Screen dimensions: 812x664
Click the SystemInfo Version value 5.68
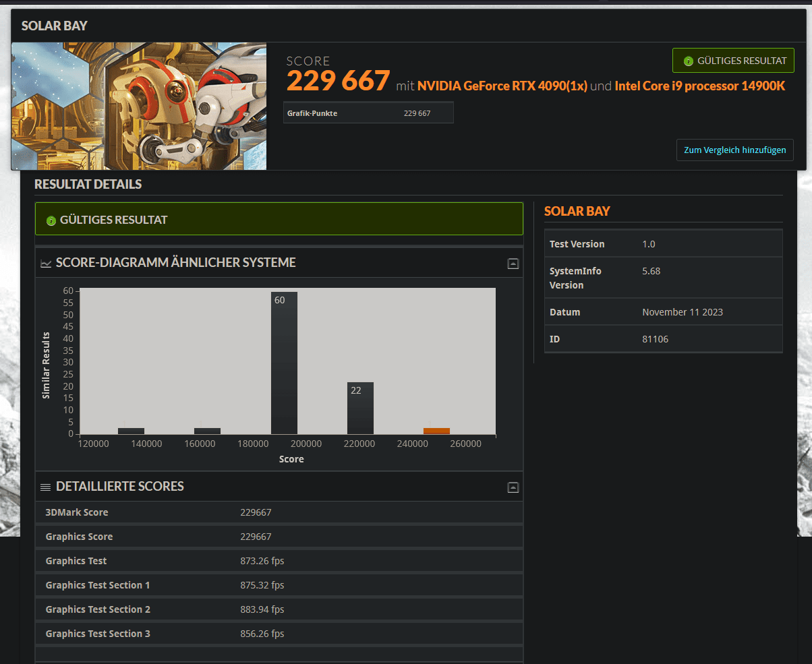click(x=651, y=271)
